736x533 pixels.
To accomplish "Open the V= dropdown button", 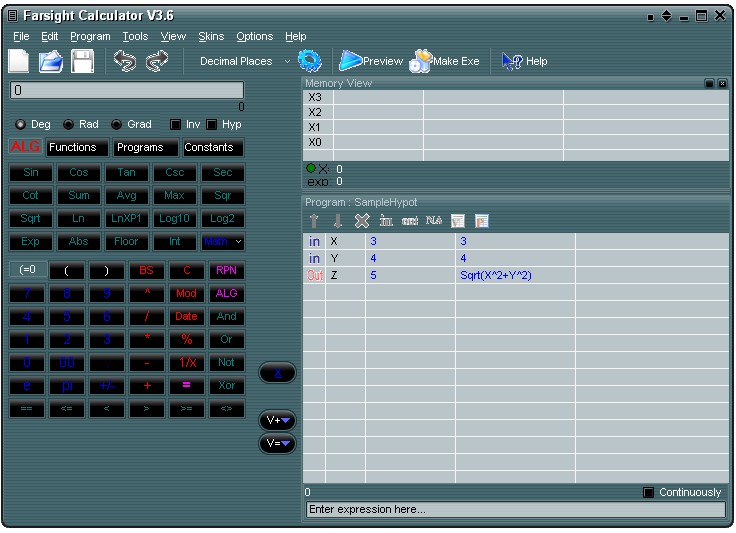I will (x=277, y=443).
